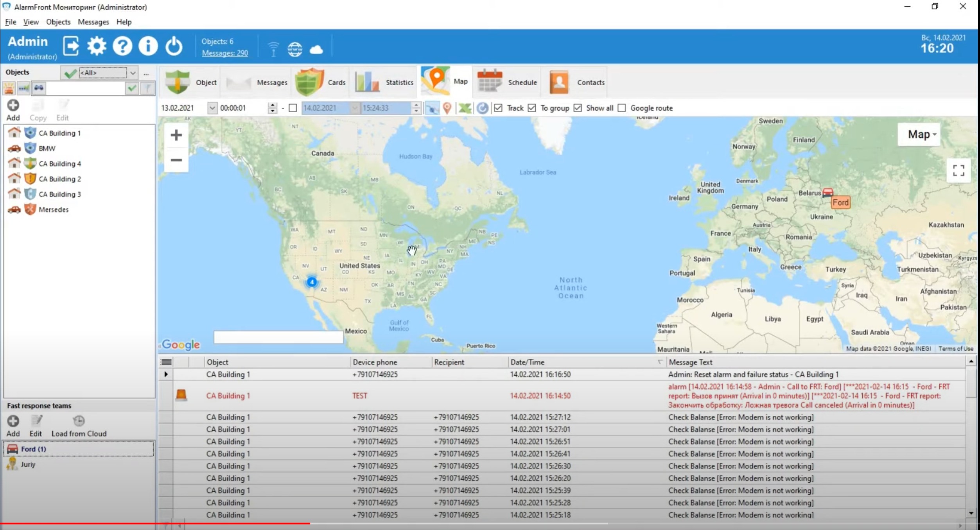The height and width of the screenshot is (530, 980).
Task: Click the ellipsis button beside group dropdown
Action: click(146, 73)
